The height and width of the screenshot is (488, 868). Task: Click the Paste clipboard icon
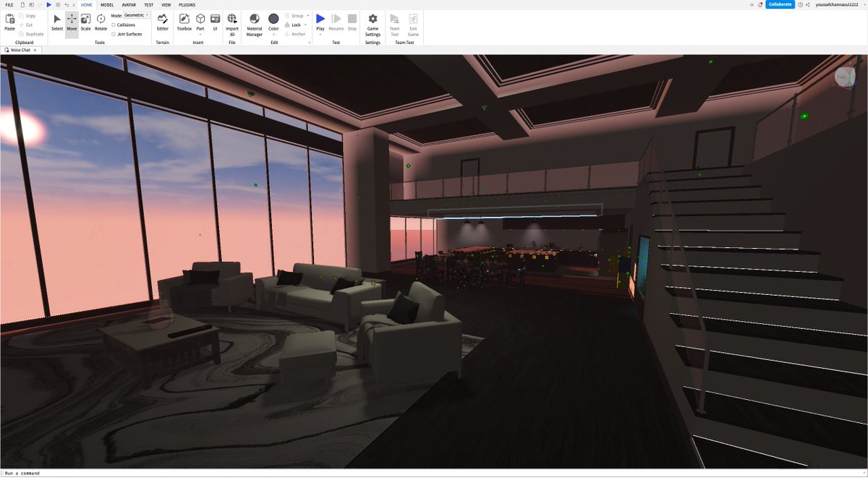pyautogui.click(x=9, y=19)
